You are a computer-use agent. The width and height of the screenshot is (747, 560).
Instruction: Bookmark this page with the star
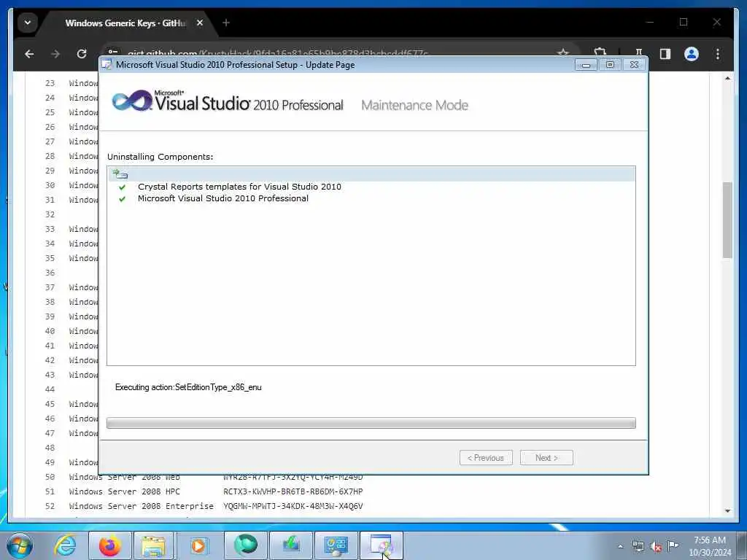point(563,52)
